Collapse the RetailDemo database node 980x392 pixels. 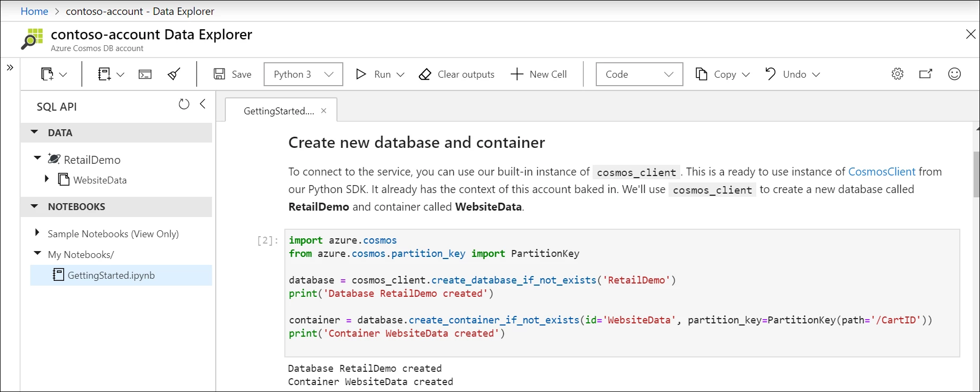(37, 158)
